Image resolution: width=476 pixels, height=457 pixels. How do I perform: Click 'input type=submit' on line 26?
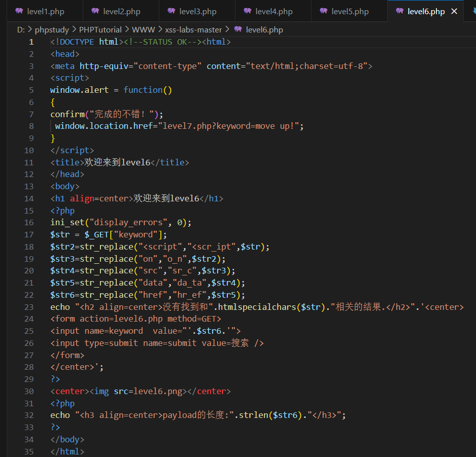pos(96,343)
